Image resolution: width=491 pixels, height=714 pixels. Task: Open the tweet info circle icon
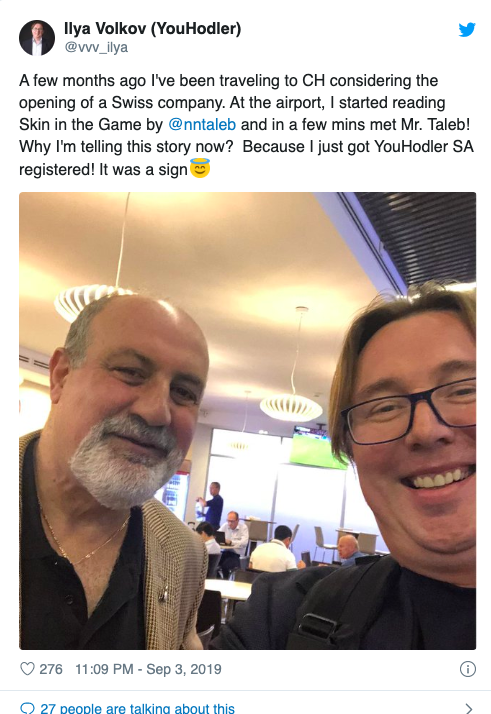[x=468, y=669]
